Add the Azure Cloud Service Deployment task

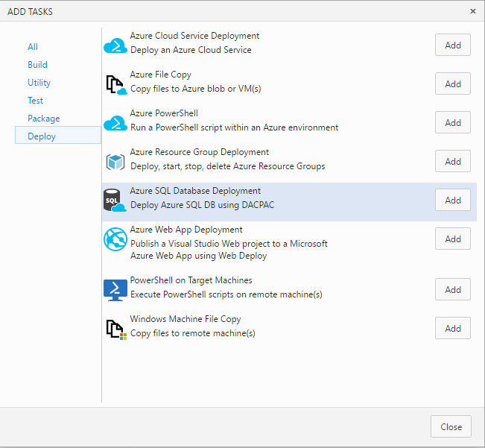point(453,45)
